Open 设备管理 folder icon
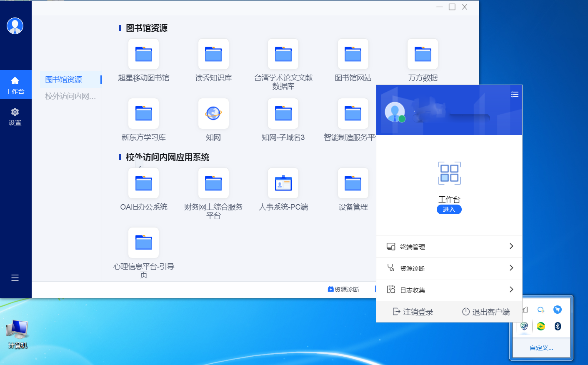The width and height of the screenshot is (588, 365). pyautogui.click(x=353, y=183)
